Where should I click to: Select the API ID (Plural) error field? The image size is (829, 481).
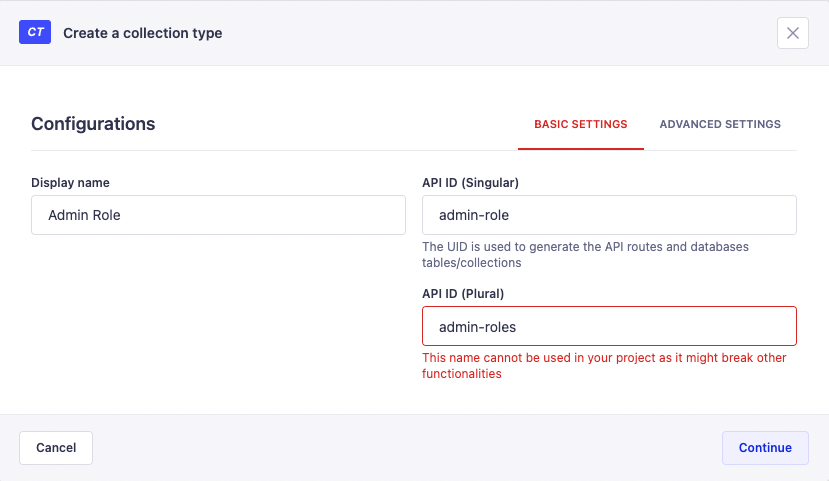point(609,326)
